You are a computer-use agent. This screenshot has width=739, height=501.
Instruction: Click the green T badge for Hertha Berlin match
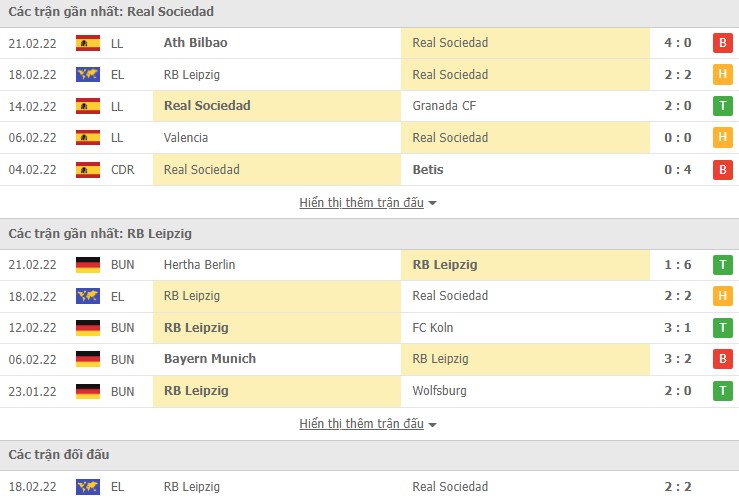(722, 265)
